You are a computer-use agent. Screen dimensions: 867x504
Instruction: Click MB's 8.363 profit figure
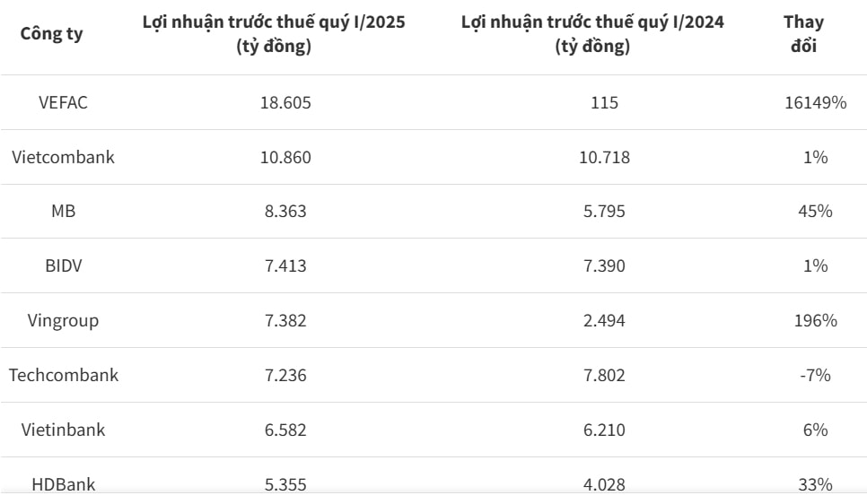tap(285, 211)
